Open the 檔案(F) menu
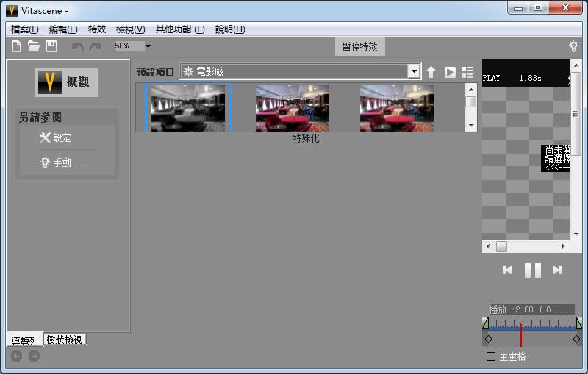This screenshot has width=588, height=374. pos(25,29)
